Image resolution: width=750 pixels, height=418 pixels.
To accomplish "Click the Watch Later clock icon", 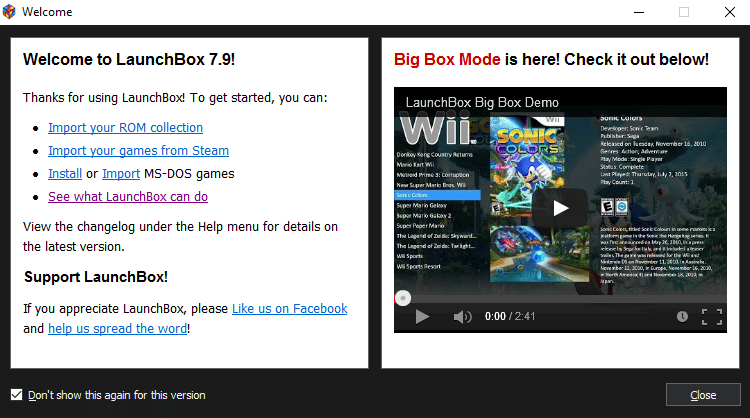I will point(682,317).
